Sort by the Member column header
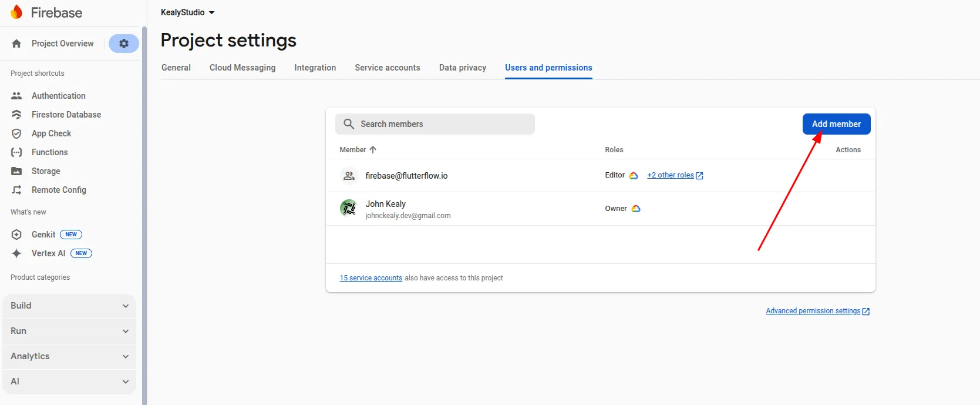980x405 pixels. (353, 150)
